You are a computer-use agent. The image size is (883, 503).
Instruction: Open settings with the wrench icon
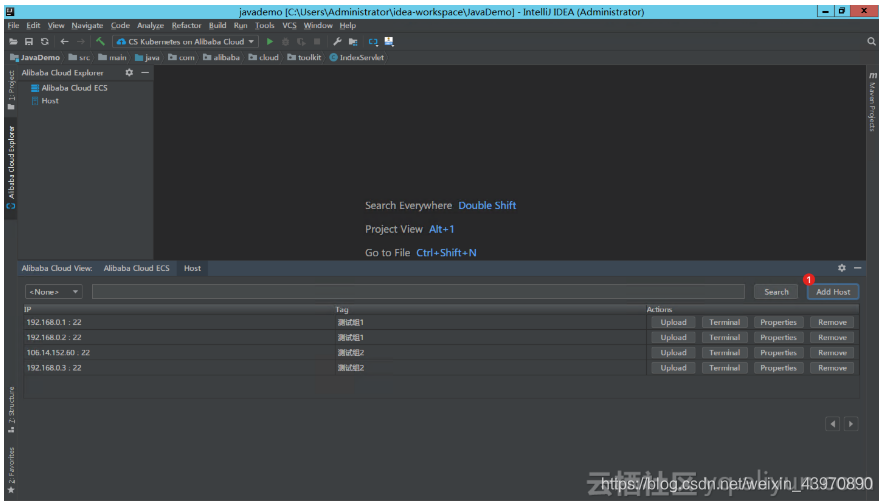pyautogui.click(x=337, y=42)
